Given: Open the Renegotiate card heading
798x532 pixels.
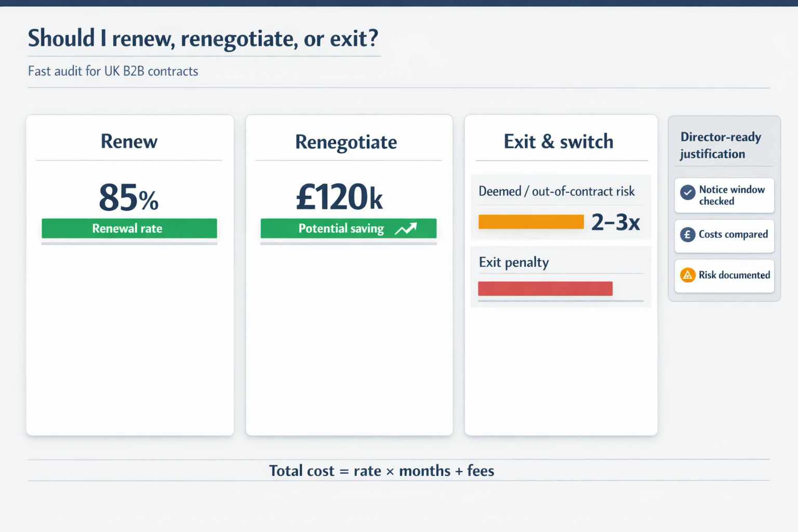Looking at the screenshot, I should tap(346, 142).
